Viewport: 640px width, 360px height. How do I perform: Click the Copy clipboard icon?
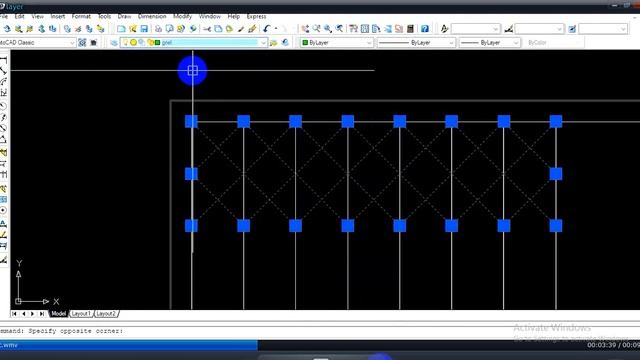(x=218, y=29)
